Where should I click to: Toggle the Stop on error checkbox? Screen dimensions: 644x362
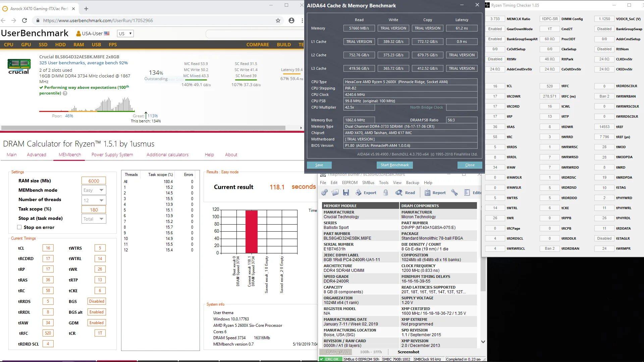click(x=19, y=227)
